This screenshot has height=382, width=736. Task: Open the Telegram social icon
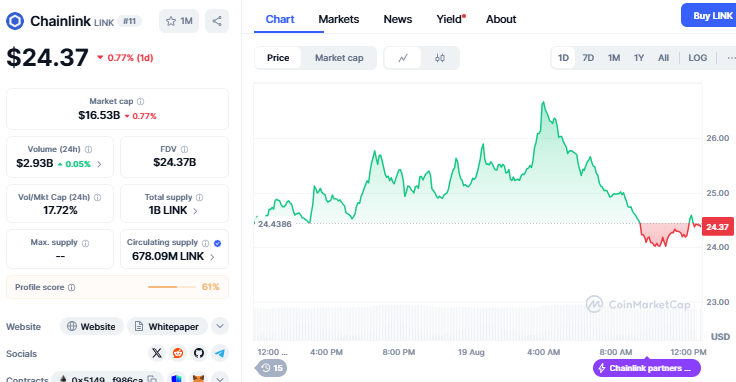(220, 353)
